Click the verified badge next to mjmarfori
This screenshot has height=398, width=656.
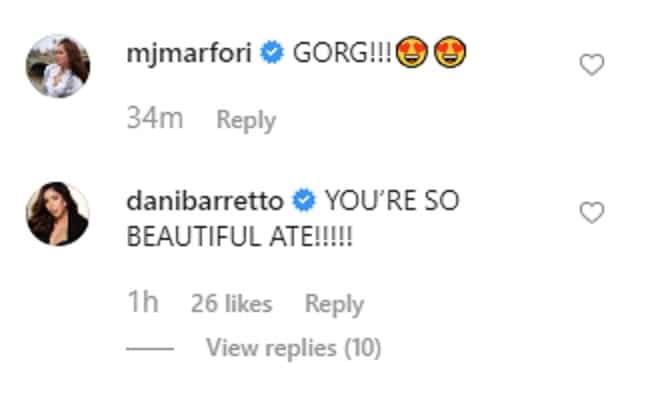[x=272, y=53]
